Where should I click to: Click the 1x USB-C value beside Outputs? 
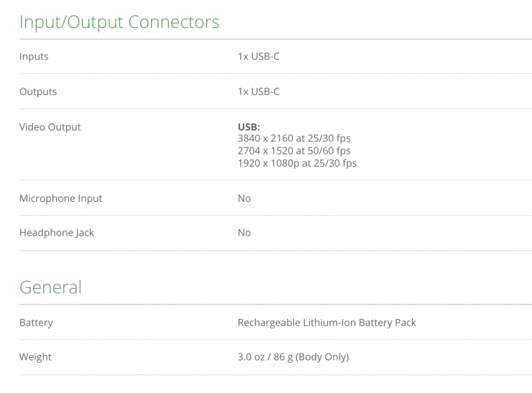258,91
